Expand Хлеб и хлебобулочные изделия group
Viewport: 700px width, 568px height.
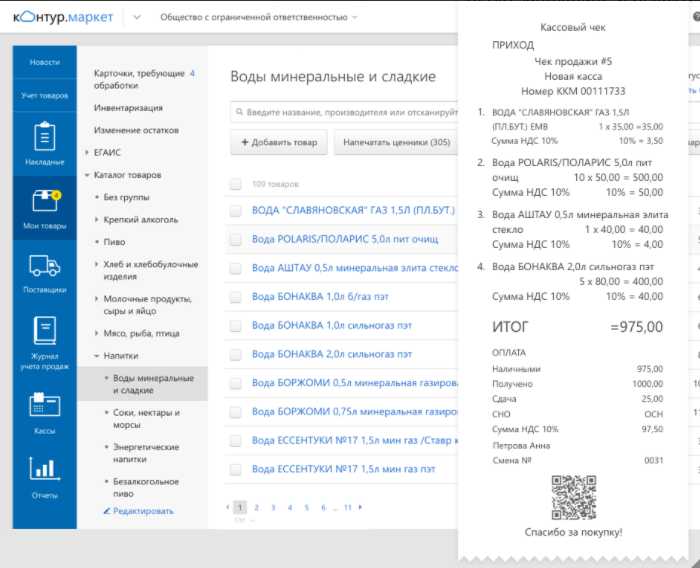pos(96,264)
